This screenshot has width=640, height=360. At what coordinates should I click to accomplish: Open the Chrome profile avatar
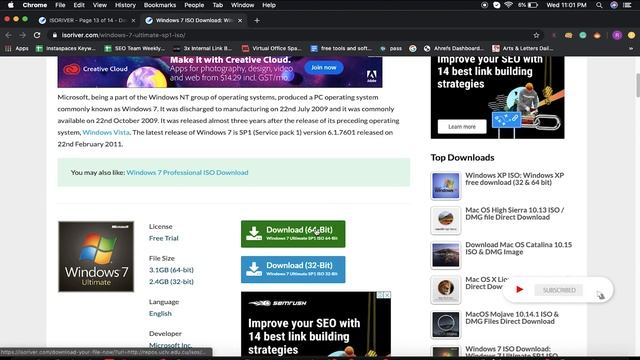pyautogui.click(x=617, y=35)
